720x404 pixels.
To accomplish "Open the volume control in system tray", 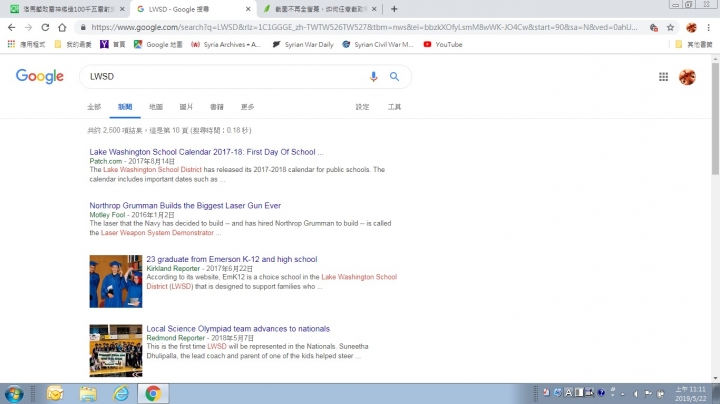I will point(636,394).
